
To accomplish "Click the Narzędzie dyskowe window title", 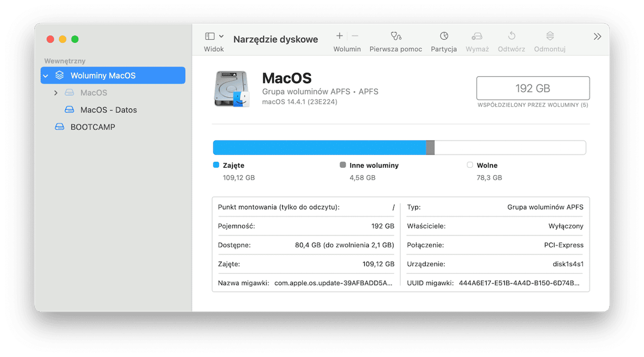I will [275, 39].
